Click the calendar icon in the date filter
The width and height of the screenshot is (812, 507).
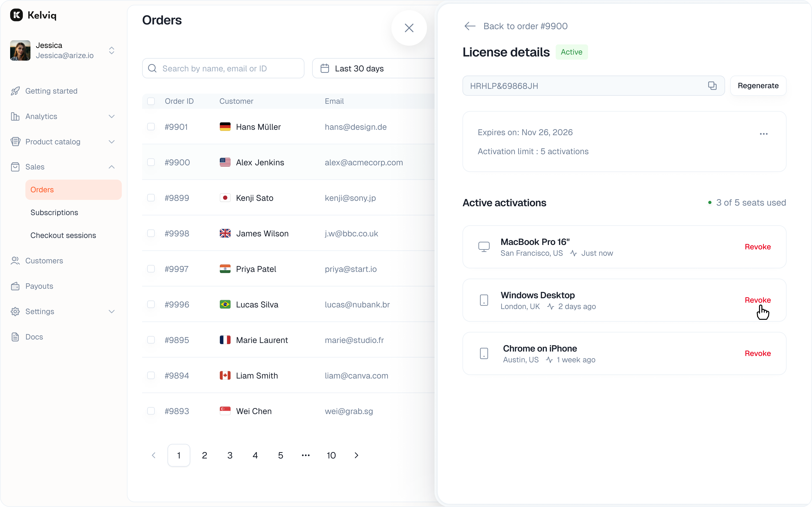point(324,68)
